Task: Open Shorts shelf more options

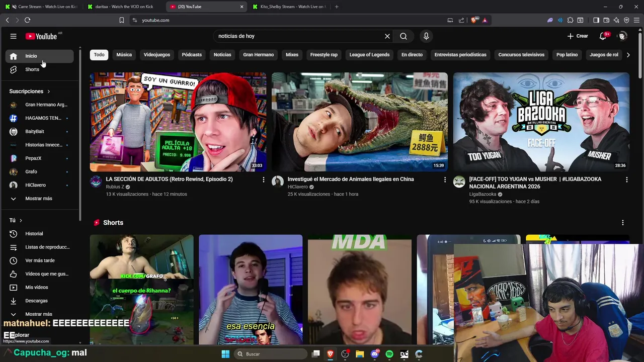Action: 623,223
